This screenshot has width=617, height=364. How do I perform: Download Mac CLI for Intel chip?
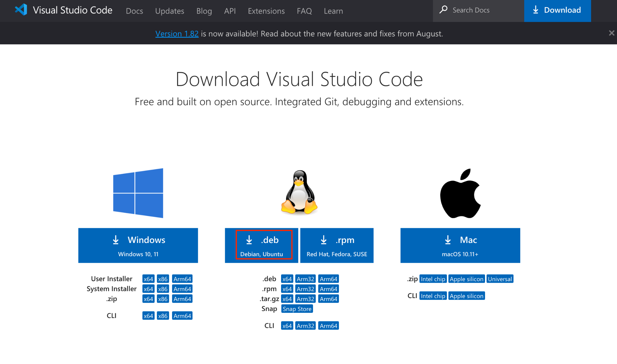(x=433, y=296)
